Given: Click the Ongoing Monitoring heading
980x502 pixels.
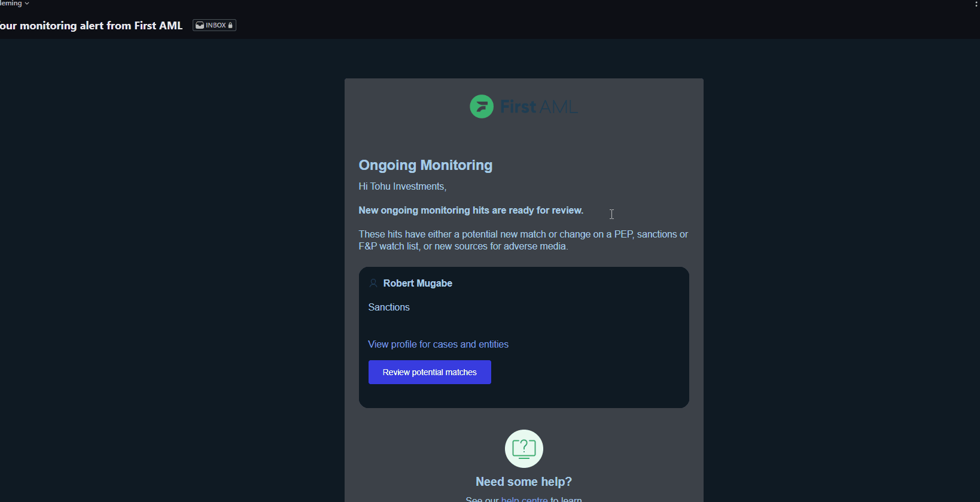Looking at the screenshot, I should (x=425, y=165).
